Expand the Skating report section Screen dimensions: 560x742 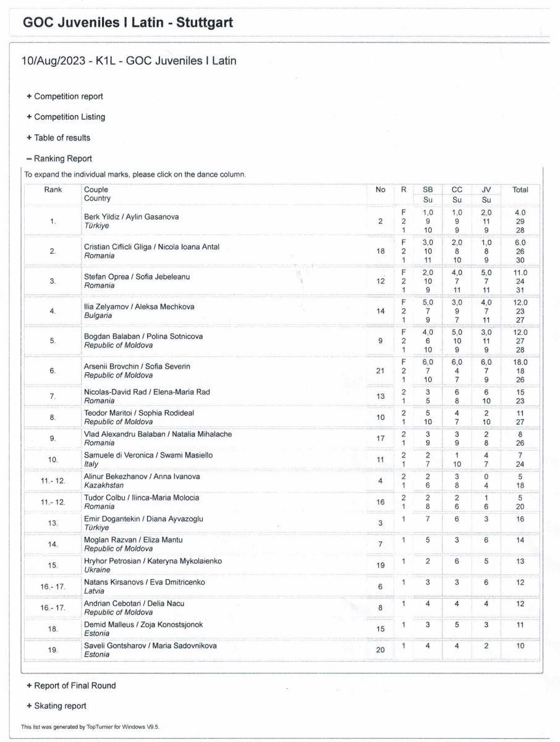[x=56, y=706]
